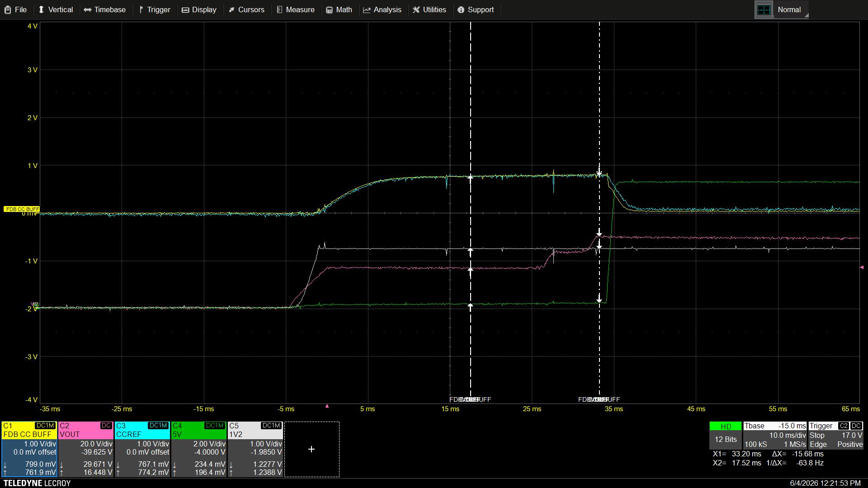Image resolution: width=868 pixels, height=488 pixels.
Task: Click the 16.448 V cursor reading in the C2 descriptor
Action: click(98, 473)
